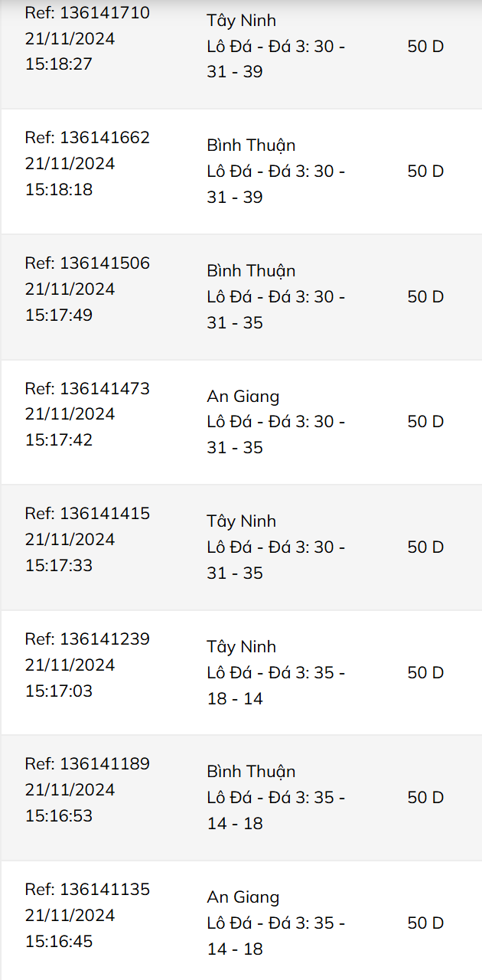Select the 15:17:03 timestamp
482x980 pixels.
(x=59, y=691)
